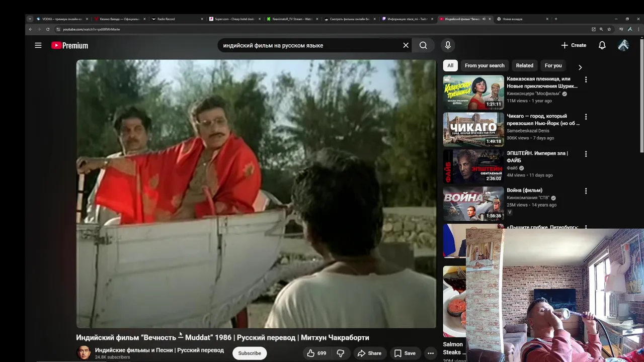
Task: Subscribe to the channel
Action: pos(250,353)
